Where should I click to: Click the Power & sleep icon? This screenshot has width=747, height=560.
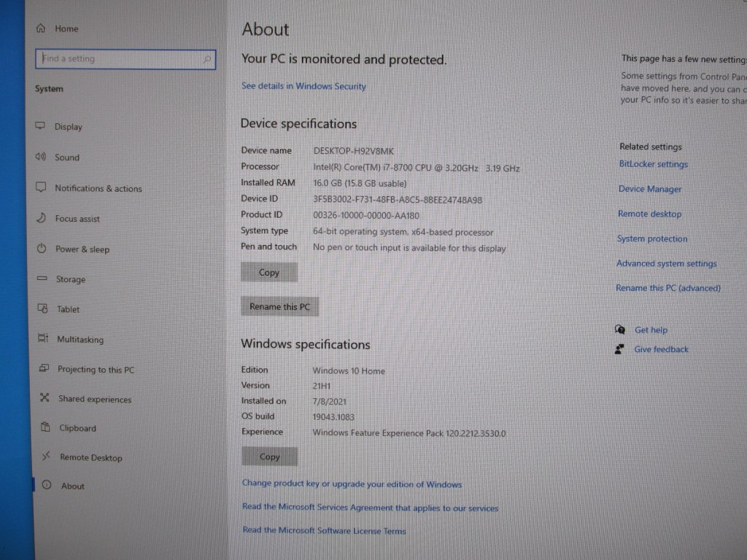(x=42, y=248)
